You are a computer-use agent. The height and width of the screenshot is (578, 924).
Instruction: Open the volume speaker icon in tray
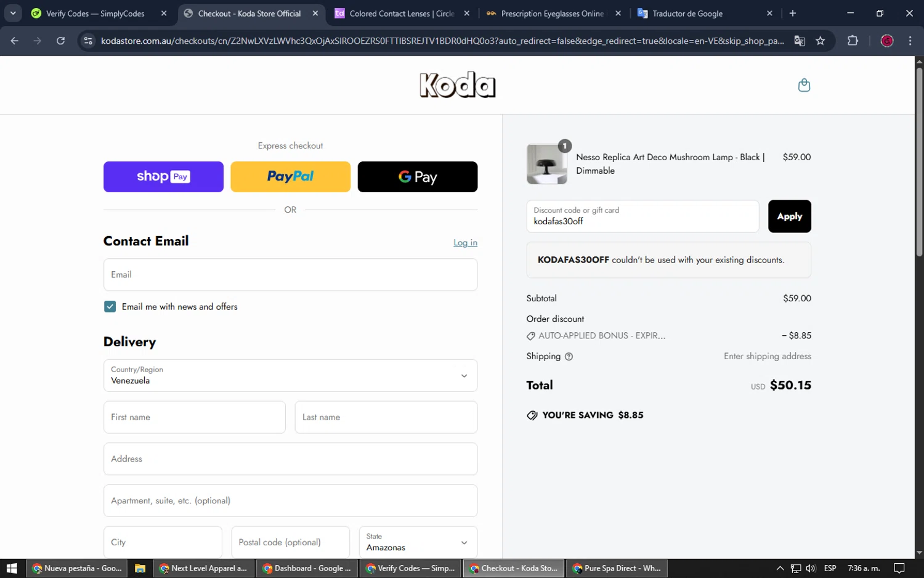coord(811,568)
